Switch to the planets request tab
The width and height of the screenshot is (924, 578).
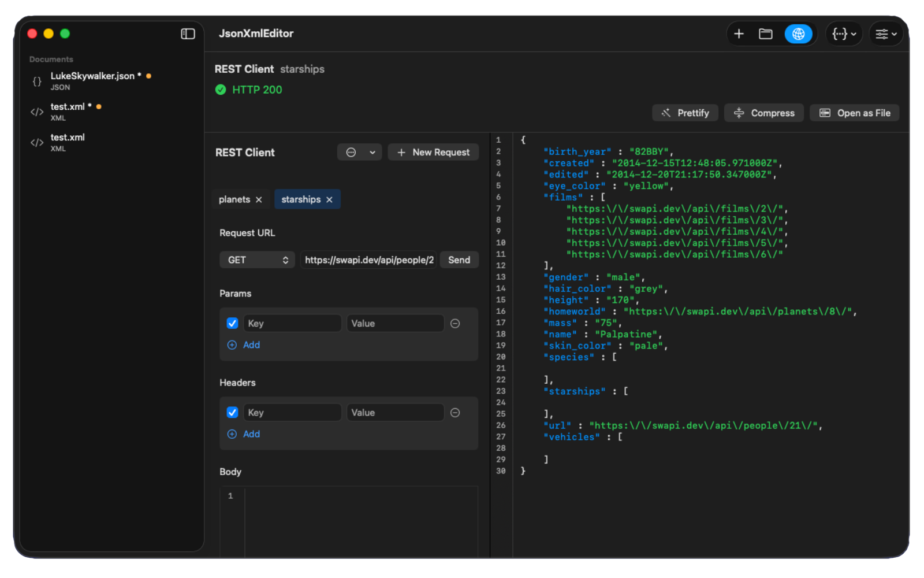pos(234,199)
